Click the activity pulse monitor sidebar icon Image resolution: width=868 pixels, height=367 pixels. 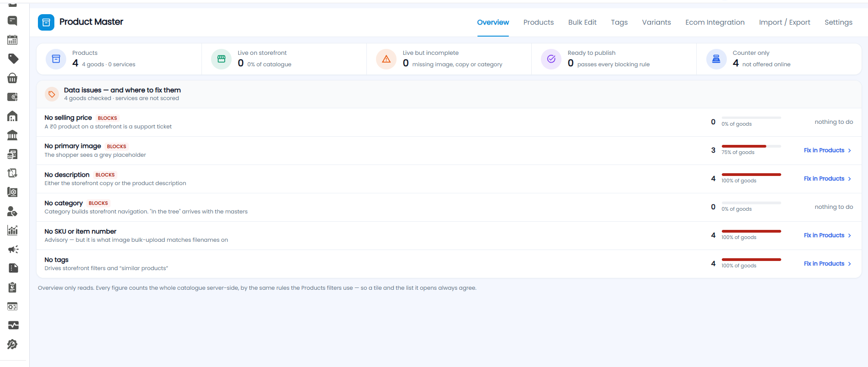(x=13, y=325)
